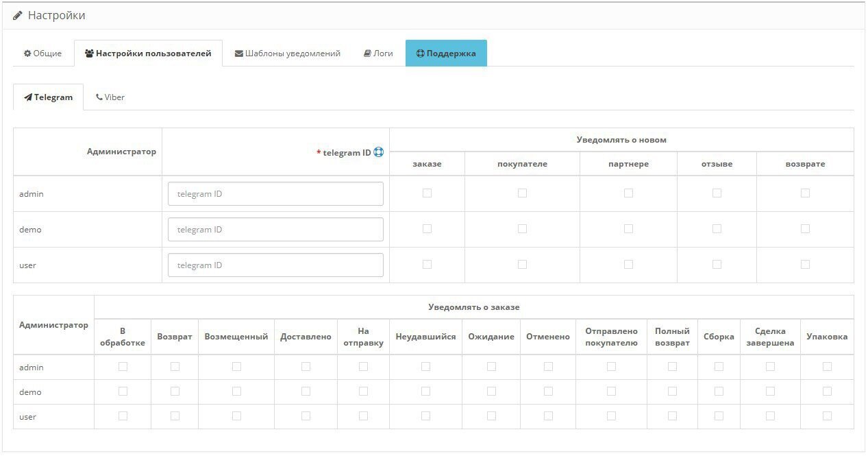The image size is (868, 456).
Task: Toggle Отменено status checkbox for admin
Action: [x=548, y=367]
